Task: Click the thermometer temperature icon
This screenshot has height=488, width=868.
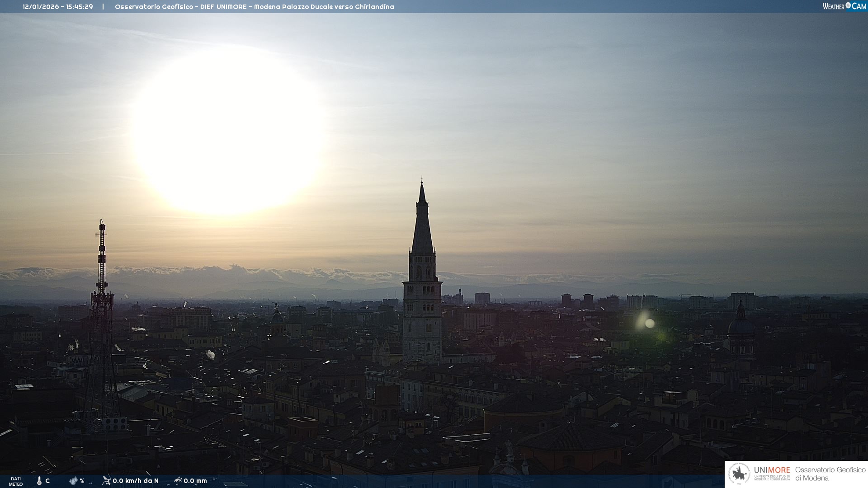Action: click(39, 481)
